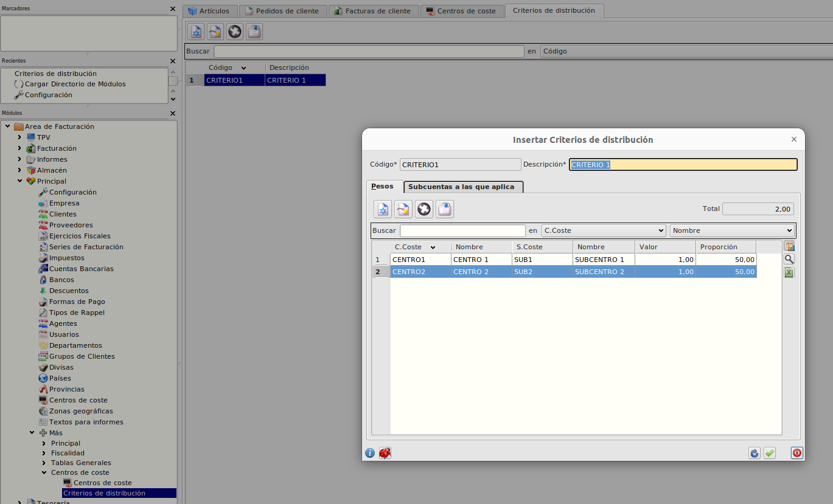Open the Pedidos de cliente tab
Viewport: 833px width, 504px height.
[x=283, y=11]
